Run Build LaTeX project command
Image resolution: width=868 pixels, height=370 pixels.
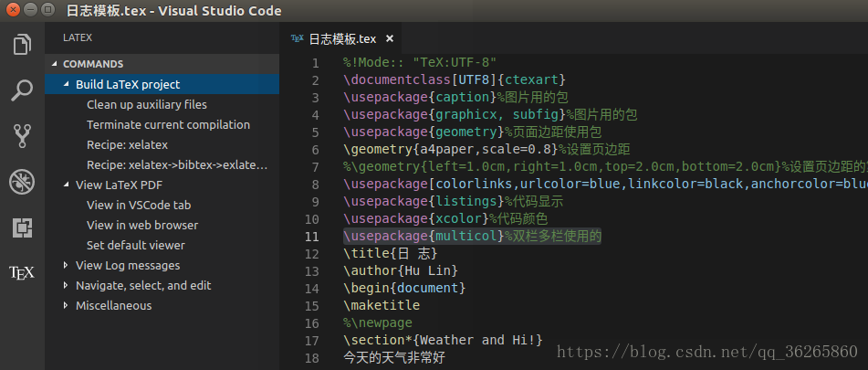point(162,84)
